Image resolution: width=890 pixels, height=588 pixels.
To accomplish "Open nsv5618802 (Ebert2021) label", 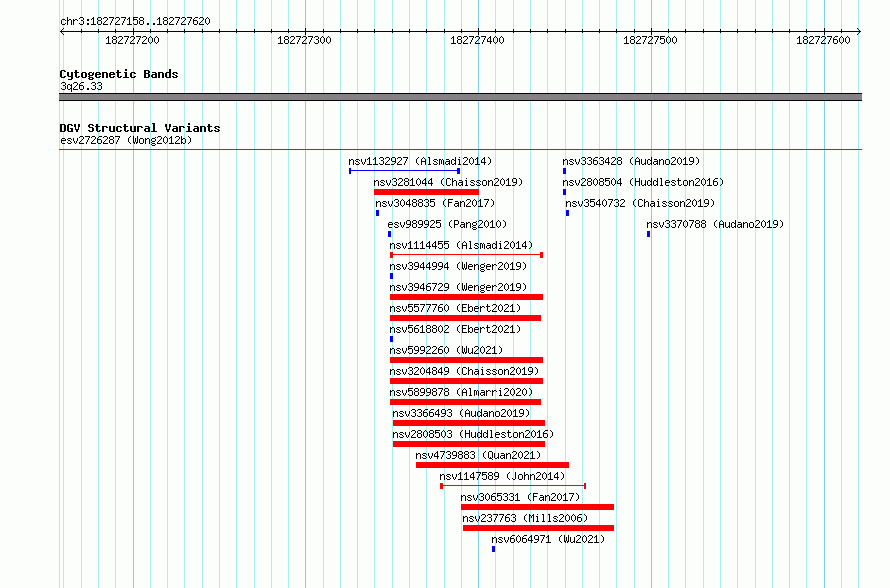I will click(x=455, y=329).
